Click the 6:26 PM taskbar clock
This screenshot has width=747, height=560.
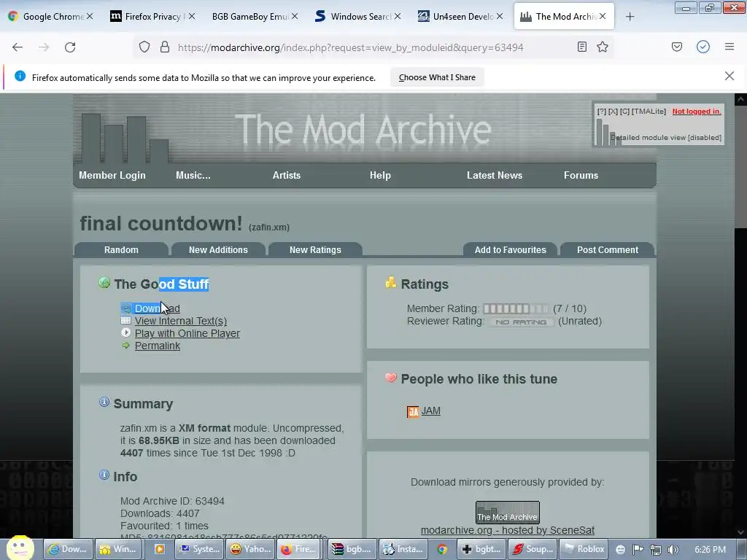coord(711,550)
